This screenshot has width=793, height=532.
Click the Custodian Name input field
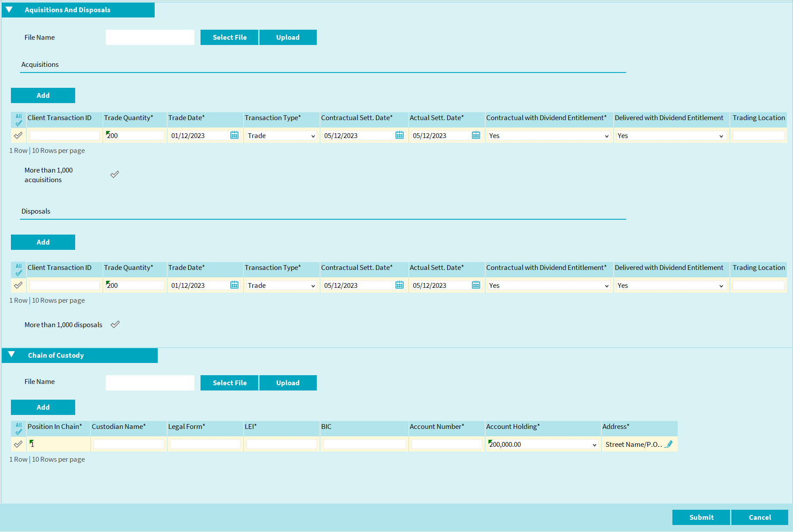click(128, 444)
